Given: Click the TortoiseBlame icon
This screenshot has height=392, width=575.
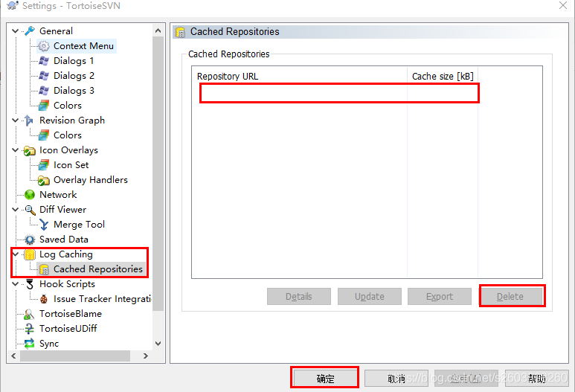Looking at the screenshot, I should click(x=29, y=314).
